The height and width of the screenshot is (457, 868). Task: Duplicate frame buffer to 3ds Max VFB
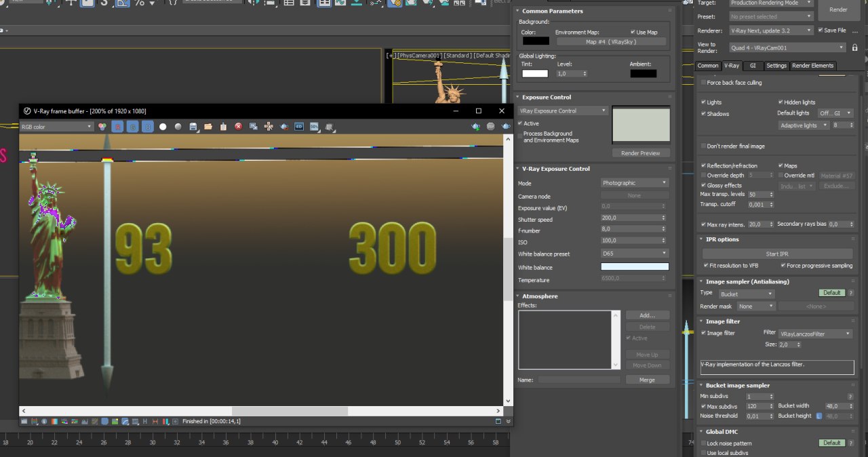[254, 126]
